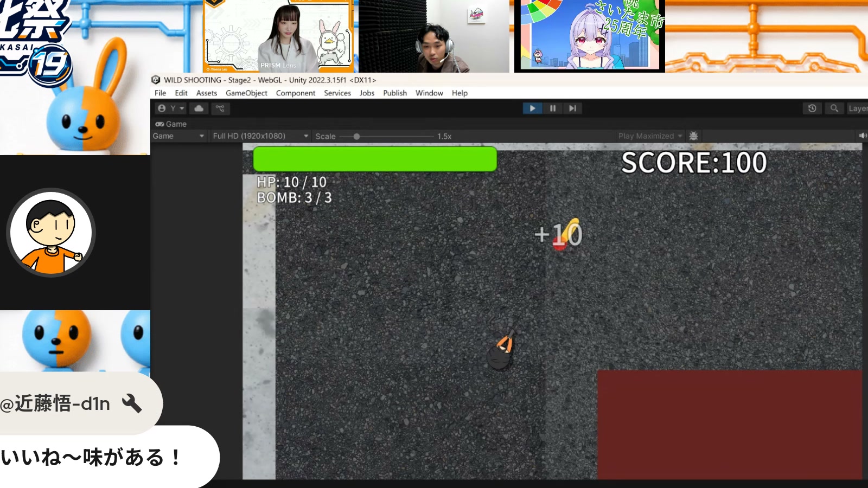The width and height of the screenshot is (868, 488).
Task: Click the search magnifier icon
Action: (x=834, y=108)
